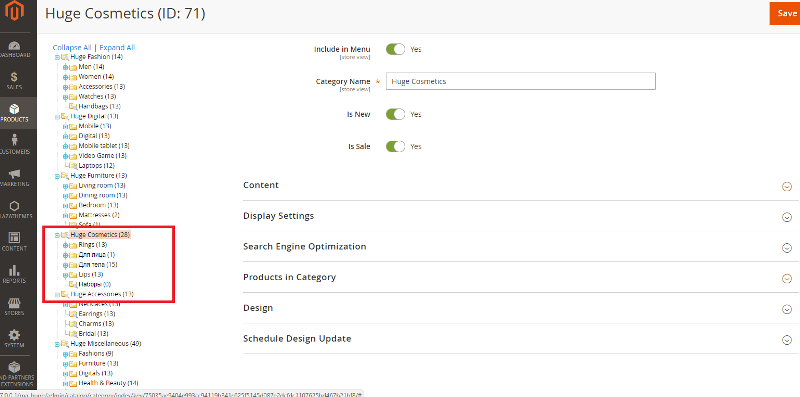This screenshot has width=800, height=397.
Task: Expand the Lips category node
Action: [x=65, y=275]
